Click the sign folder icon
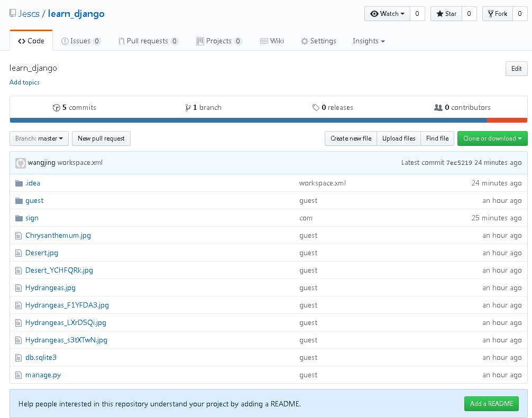Image resolution: width=532 pixels, height=418 pixels. (x=19, y=218)
